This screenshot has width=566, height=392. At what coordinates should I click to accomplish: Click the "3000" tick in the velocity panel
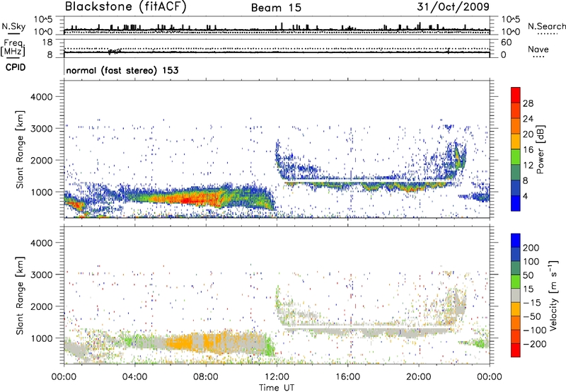[x=41, y=275]
